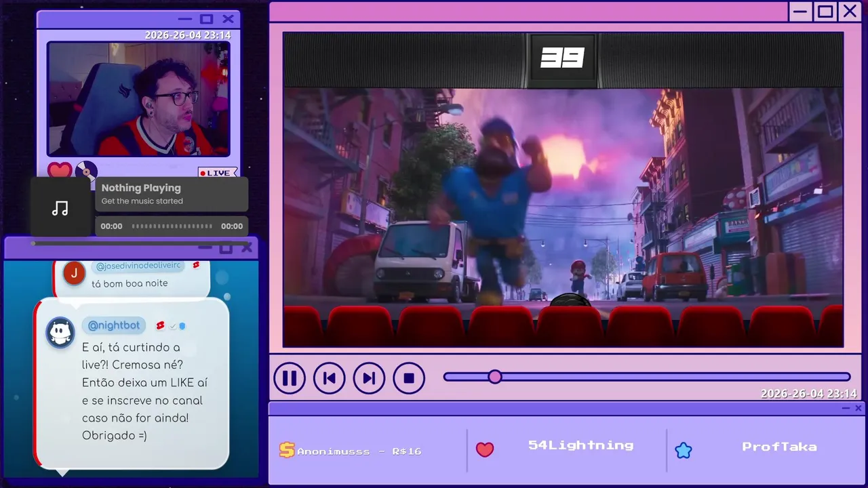Click the 'Anonimusss - R$16' donation text

point(359,451)
